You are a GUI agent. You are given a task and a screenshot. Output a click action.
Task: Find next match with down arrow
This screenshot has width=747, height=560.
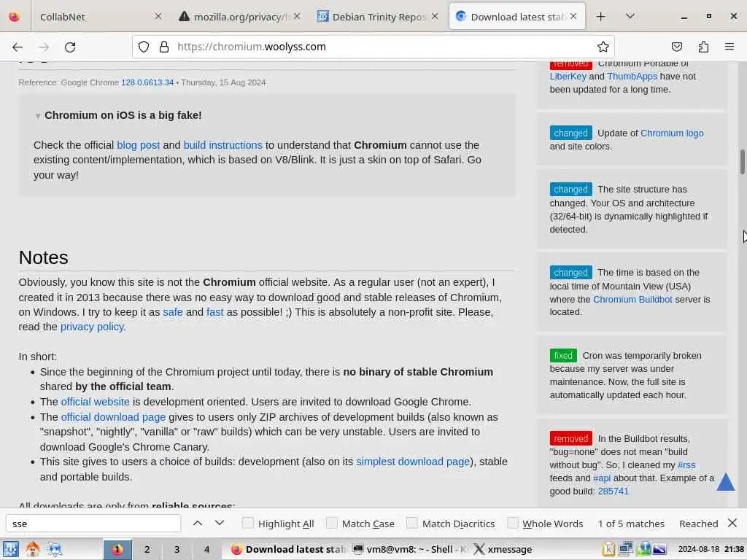tap(219, 524)
